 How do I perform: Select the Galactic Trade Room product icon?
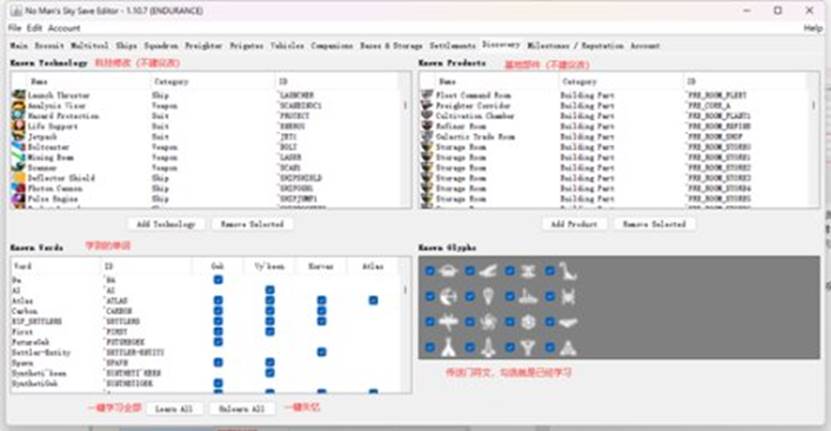[427, 136]
